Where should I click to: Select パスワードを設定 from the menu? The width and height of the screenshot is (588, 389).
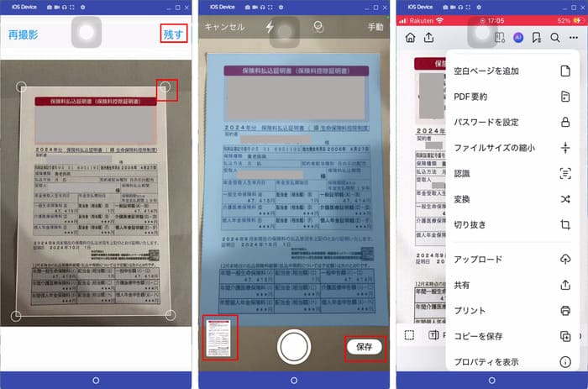tap(512, 123)
